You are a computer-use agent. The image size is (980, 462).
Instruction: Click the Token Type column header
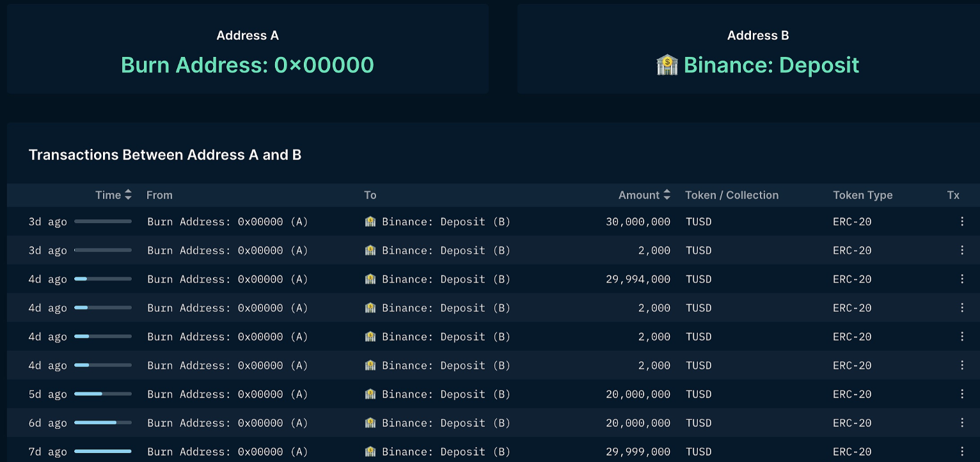coord(862,196)
